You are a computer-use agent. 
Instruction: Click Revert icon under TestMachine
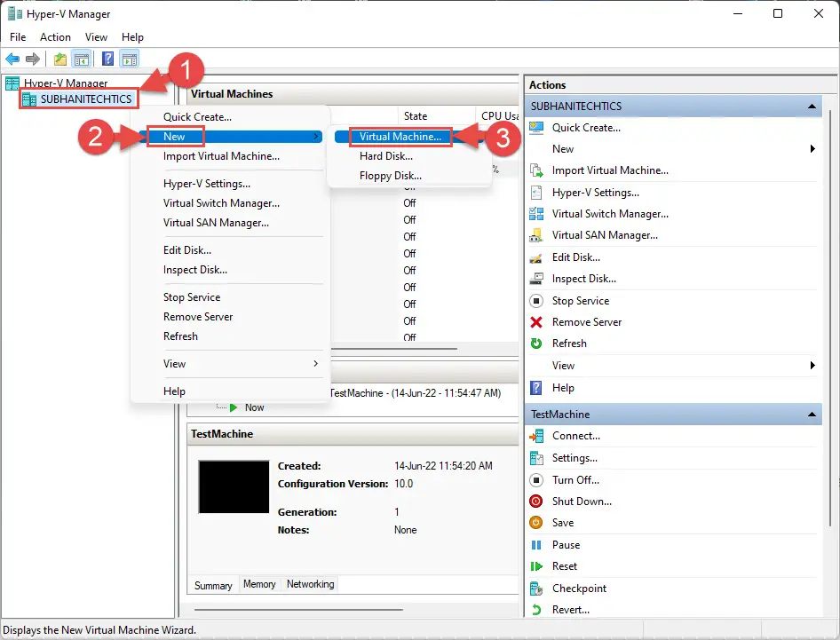pos(536,610)
